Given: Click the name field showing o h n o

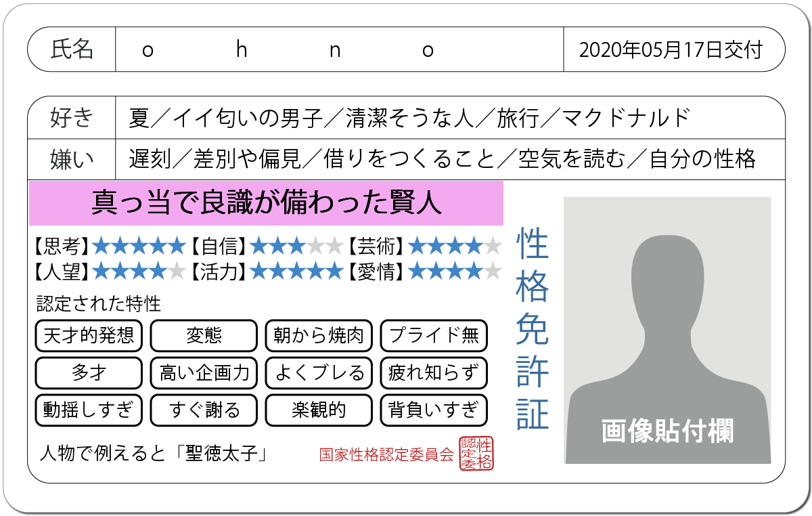Looking at the screenshot, I should [x=340, y=49].
